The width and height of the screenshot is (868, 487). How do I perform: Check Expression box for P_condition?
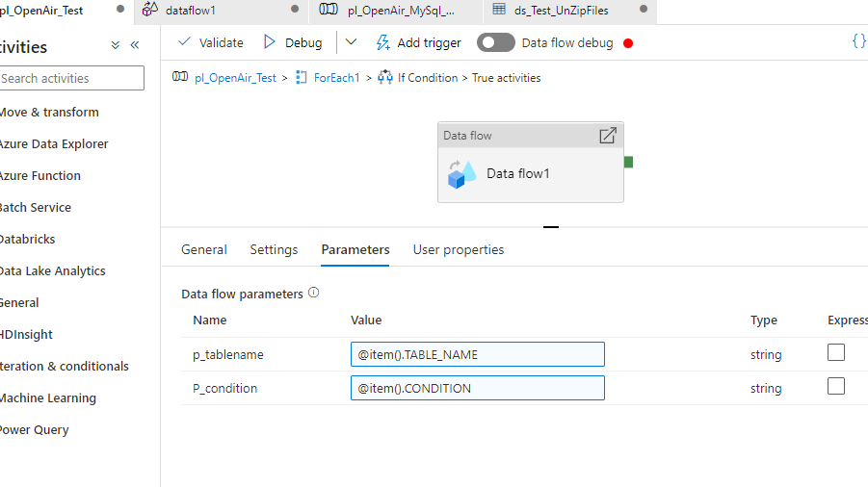[x=836, y=386]
